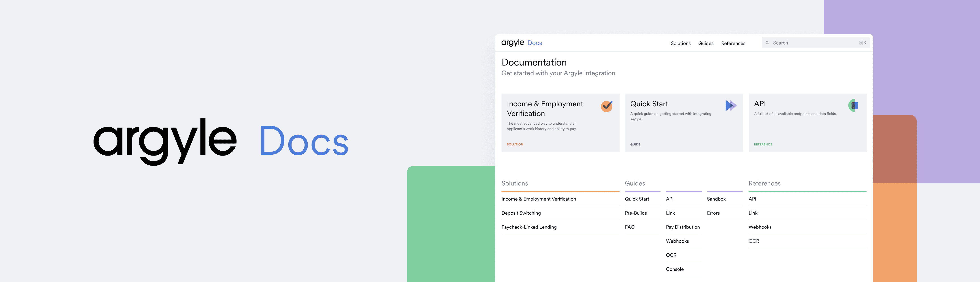Click the REFERENCE tag label
The height and width of the screenshot is (282, 980).
coord(763,145)
